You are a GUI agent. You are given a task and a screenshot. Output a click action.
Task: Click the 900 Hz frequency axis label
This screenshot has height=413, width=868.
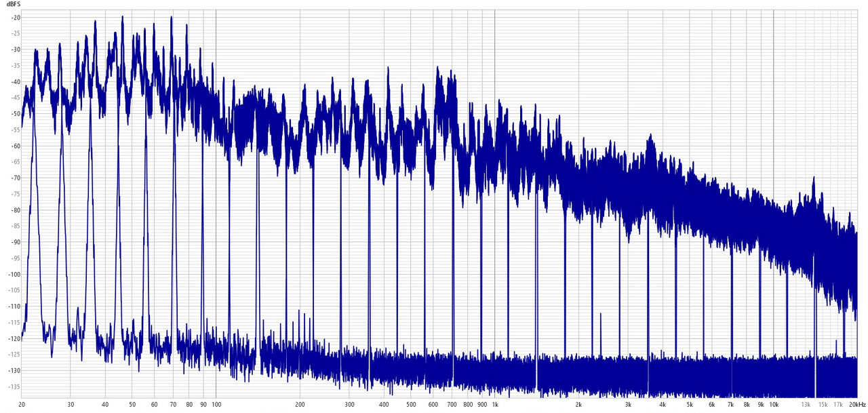click(x=482, y=404)
